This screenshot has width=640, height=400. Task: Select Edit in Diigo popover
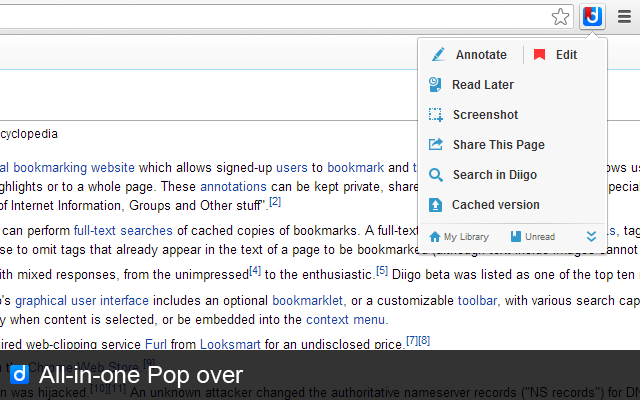point(566,55)
